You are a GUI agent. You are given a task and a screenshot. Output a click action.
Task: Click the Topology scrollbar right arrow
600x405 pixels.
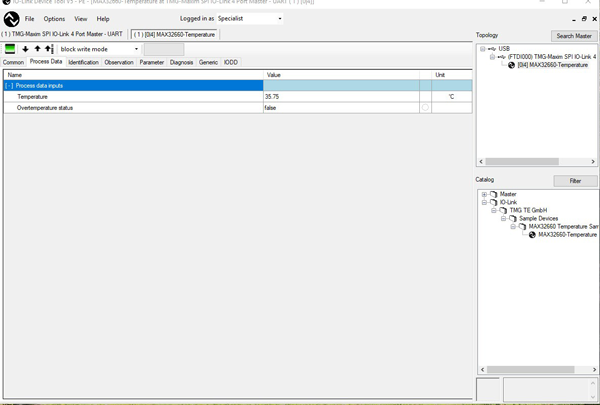click(x=593, y=162)
